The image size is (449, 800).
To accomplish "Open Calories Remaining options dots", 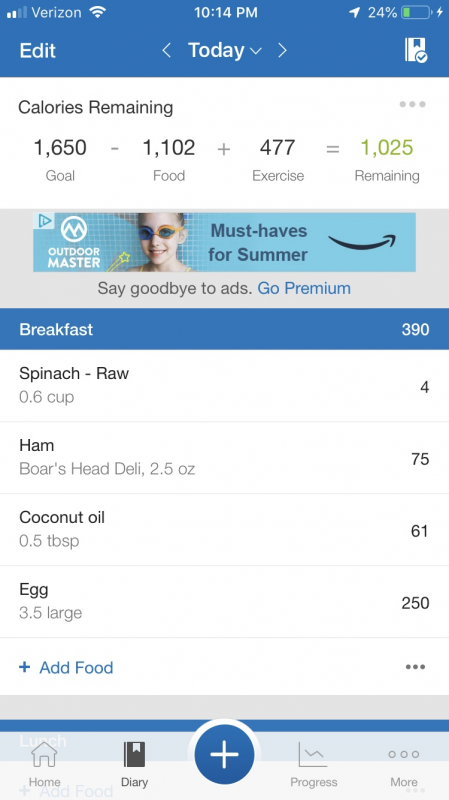I will point(412,105).
